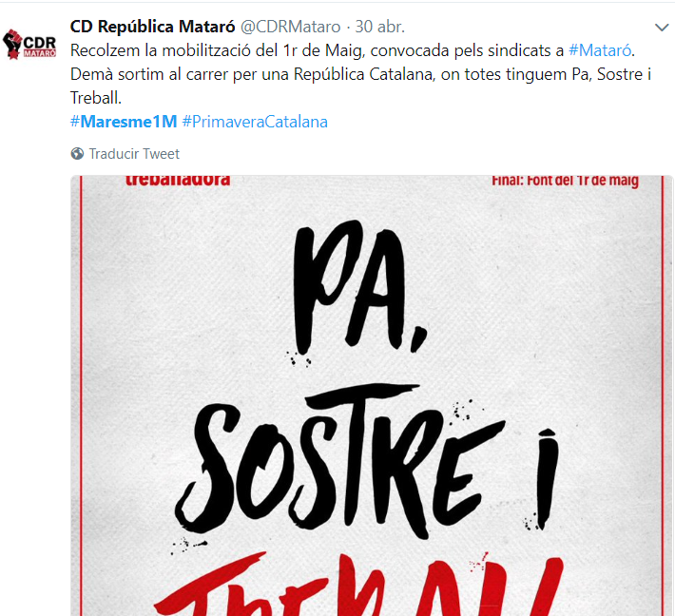
Task: Browse the #PrimaveraCatalana hashtag
Action: pos(255,122)
